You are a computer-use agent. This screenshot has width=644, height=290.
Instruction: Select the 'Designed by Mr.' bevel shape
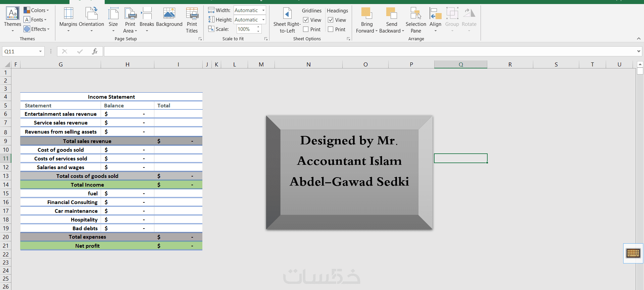pos(349,173)
